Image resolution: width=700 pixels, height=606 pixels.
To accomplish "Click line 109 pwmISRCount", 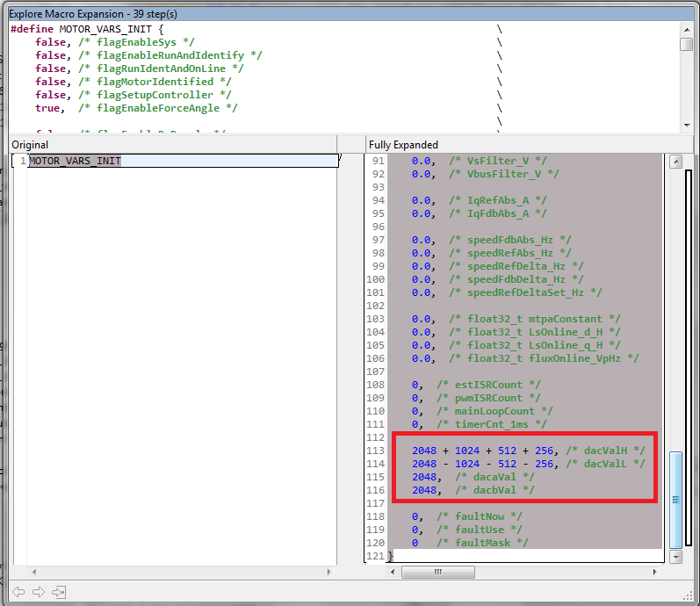I will 476,398.
